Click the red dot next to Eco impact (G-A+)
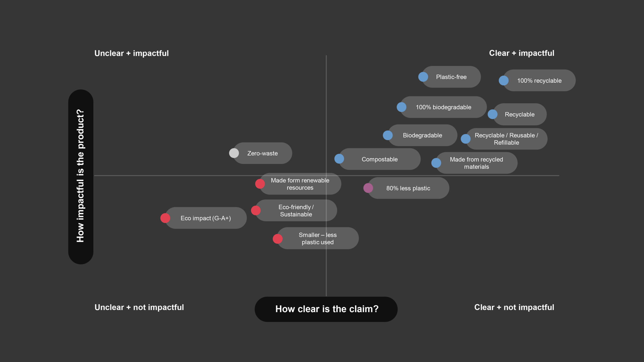Screen dimensions: 644x362 [x=165, y=218]
